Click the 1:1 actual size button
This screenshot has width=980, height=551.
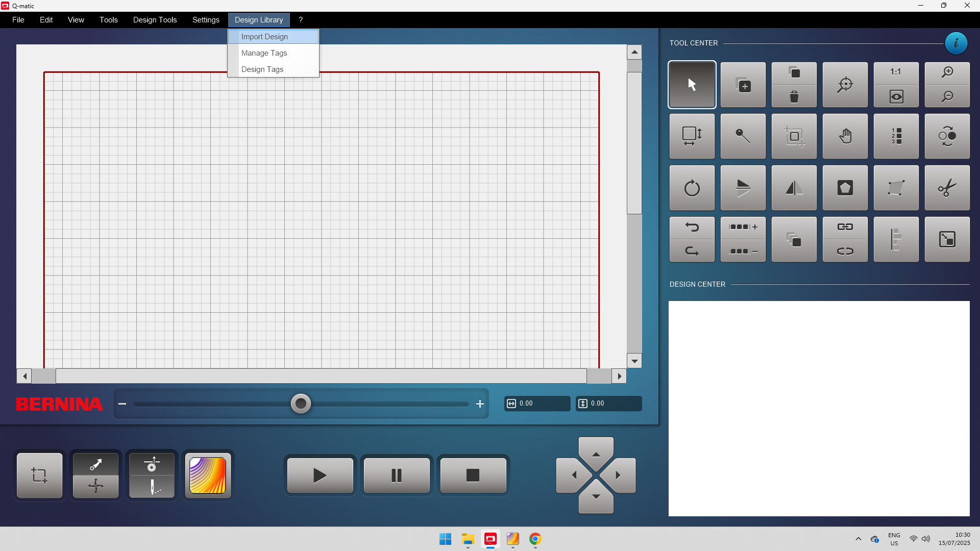896,72
